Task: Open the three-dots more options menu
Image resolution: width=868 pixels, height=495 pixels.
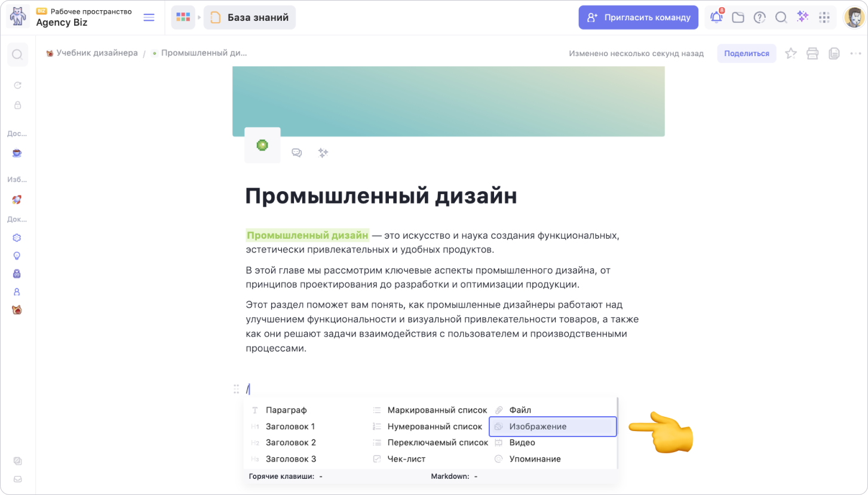Action: (x=855, y=53)
